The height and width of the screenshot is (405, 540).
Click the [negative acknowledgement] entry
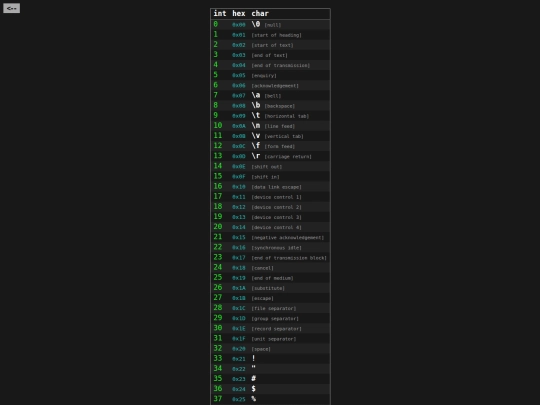pos(288,238)
